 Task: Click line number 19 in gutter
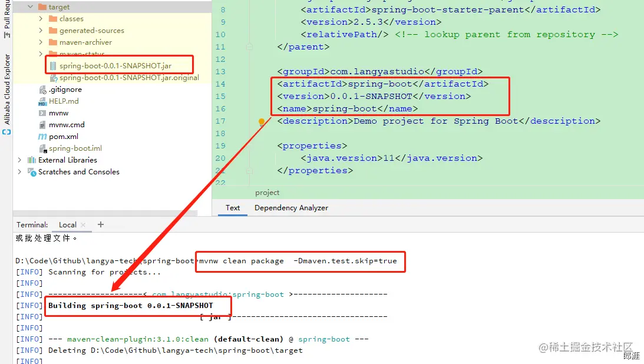(220, 145)
